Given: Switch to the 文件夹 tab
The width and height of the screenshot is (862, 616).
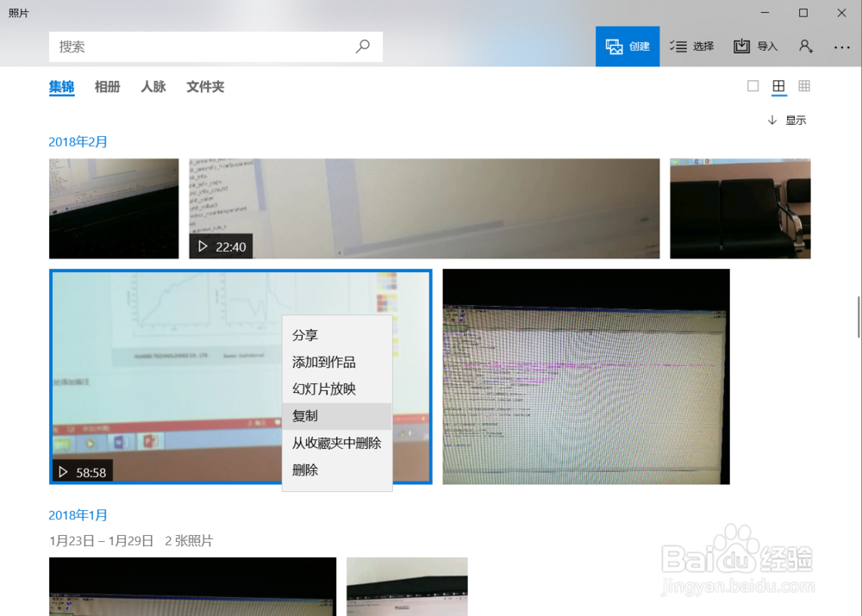Looking at the screenshot, I should click(205, 86).
